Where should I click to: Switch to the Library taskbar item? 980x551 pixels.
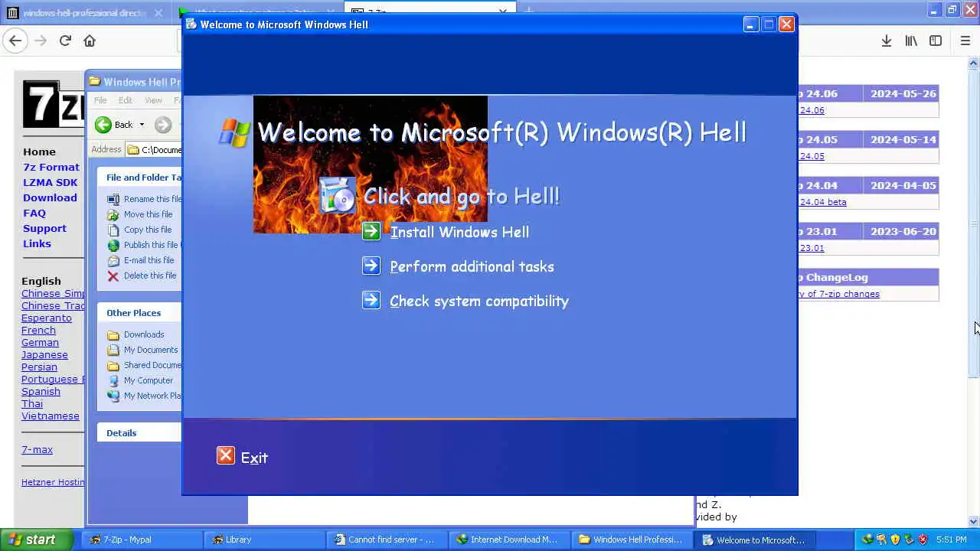click(x=265, y=540)
